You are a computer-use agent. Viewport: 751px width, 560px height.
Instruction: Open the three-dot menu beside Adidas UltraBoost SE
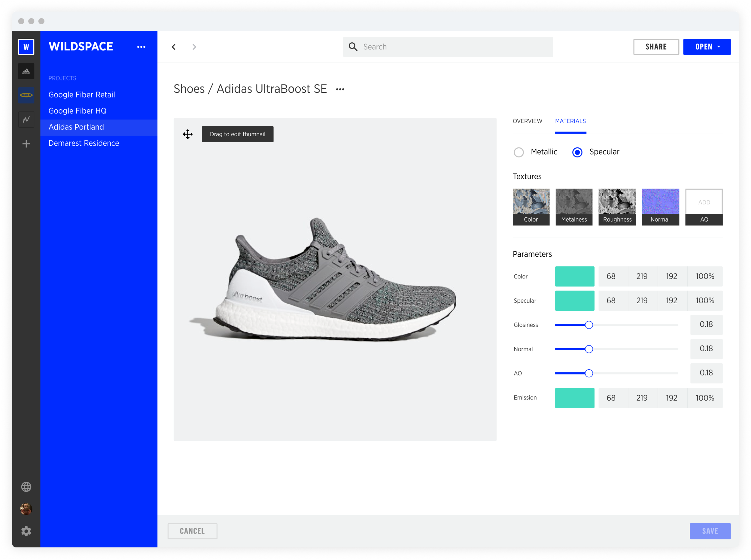tap(340, 89)
